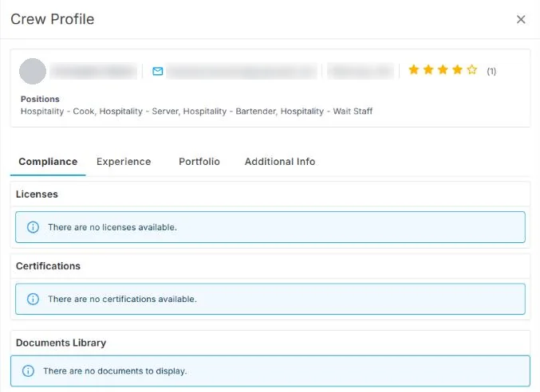
Task: Click the Crew Profile title
Action: pos(53,19)
